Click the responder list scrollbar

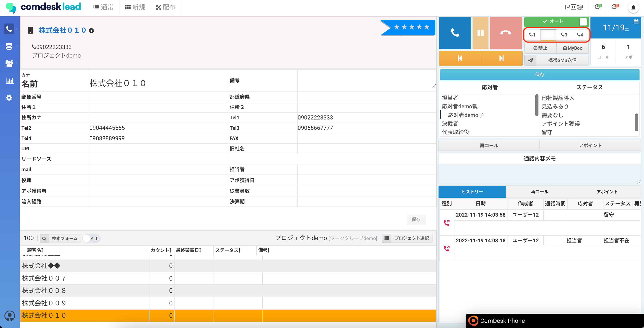click(536, 105)
